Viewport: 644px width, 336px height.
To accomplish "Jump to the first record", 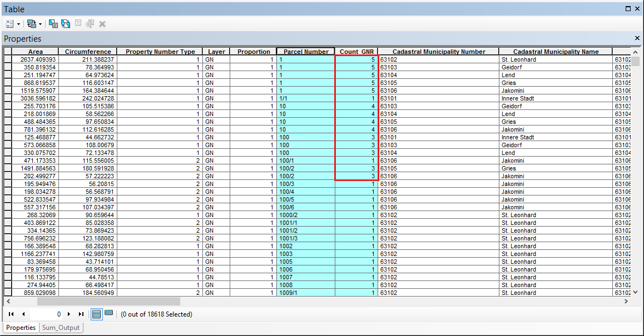I will point(11,314).
